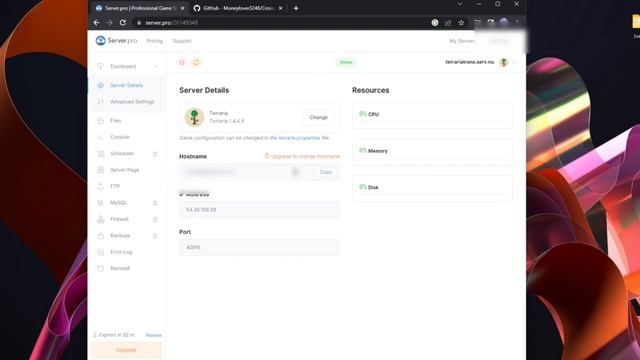
Task: Restart the server with orange refresh button
Action: coord(196,62)
